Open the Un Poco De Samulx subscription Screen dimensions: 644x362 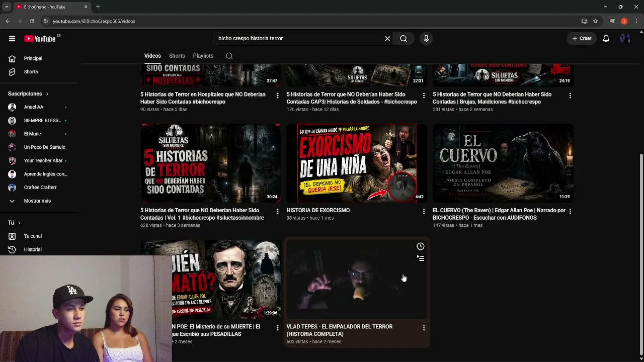(x=39, y=147)
